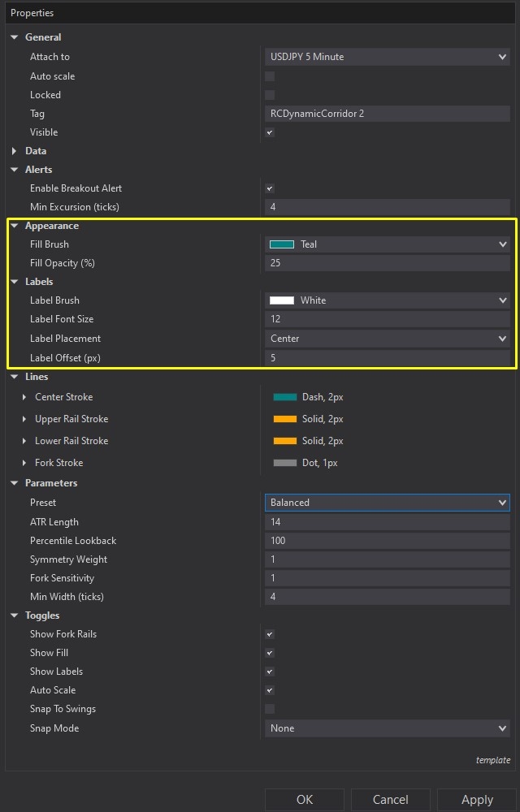Open the Fill Brush color dropdown
The width and height of the screenshot is (520, 812).
[x=504, y=244]
